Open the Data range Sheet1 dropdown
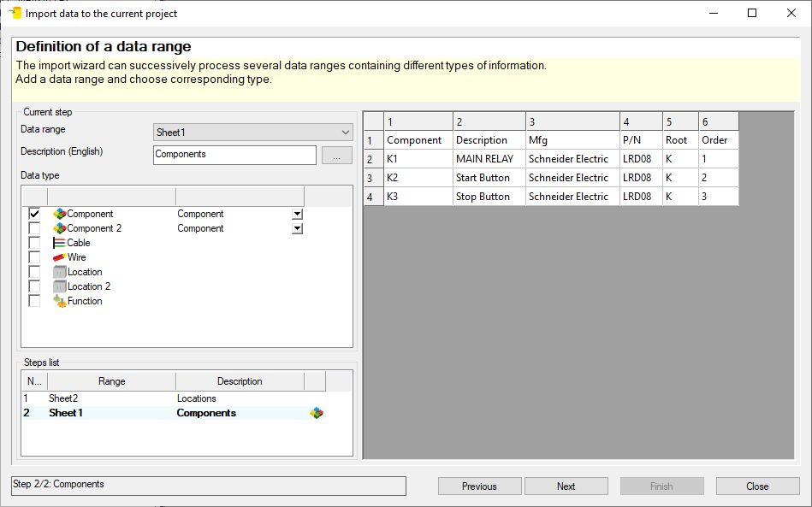Image resolution: width=812 pixels, height=507 pixels. pyautogui.click(x=252, y=133)
